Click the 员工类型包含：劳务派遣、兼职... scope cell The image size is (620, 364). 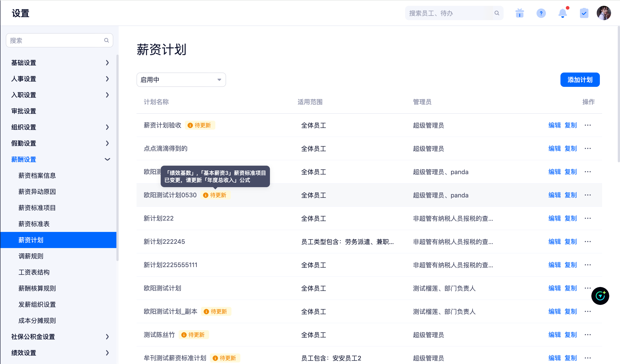click(347, 242)
